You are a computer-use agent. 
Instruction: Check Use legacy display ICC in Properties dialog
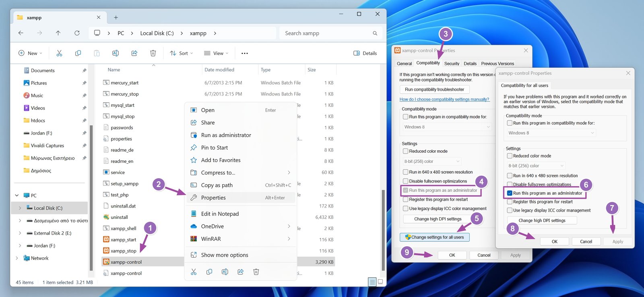406,208
